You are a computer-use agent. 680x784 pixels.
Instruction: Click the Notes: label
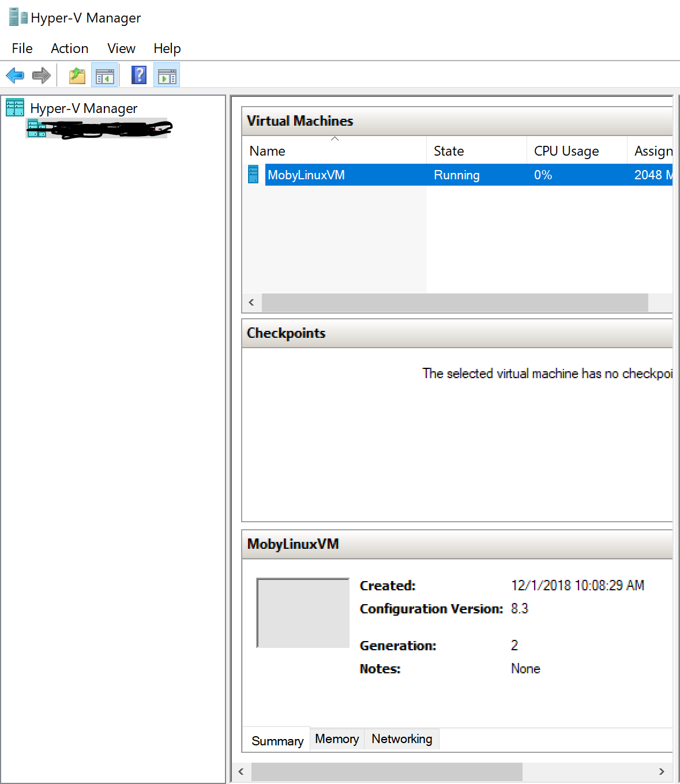(x=380, y=669)
